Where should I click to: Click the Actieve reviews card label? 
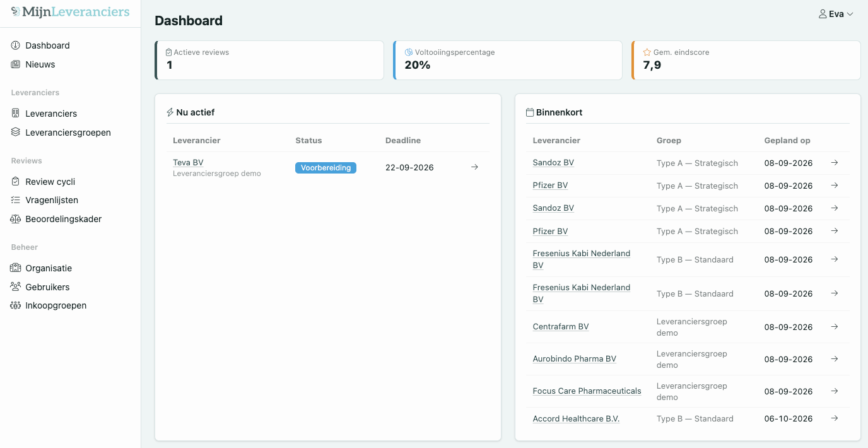pyautogui.click(x=201, y=52)
